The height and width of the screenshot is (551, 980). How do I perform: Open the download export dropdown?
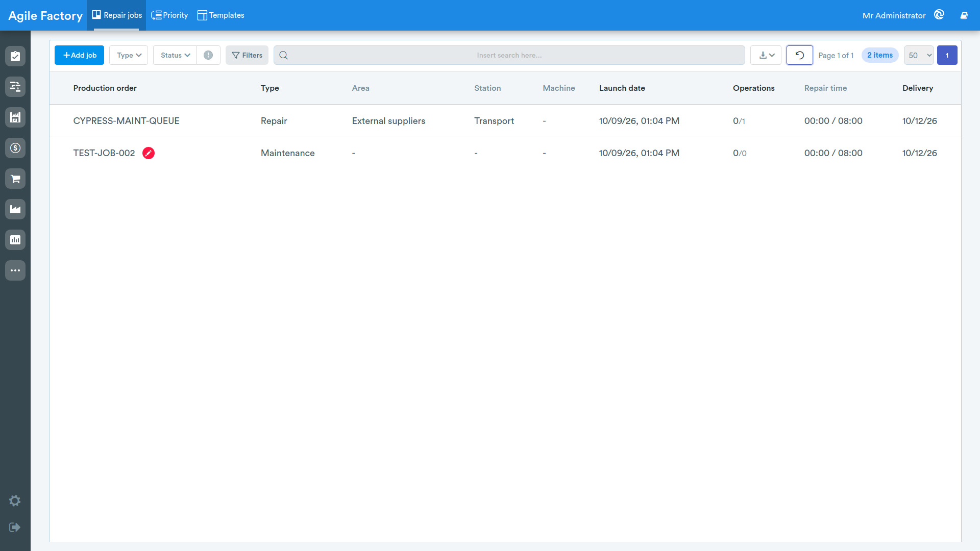766,55
